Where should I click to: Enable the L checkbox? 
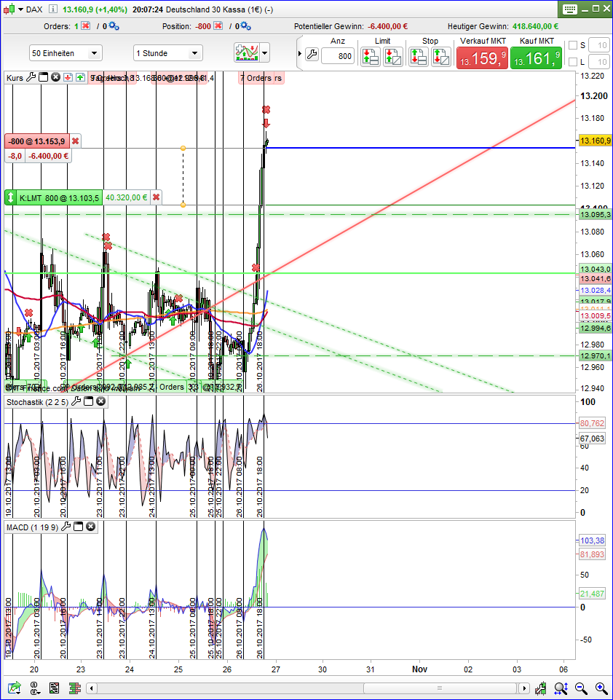point(573,62)
